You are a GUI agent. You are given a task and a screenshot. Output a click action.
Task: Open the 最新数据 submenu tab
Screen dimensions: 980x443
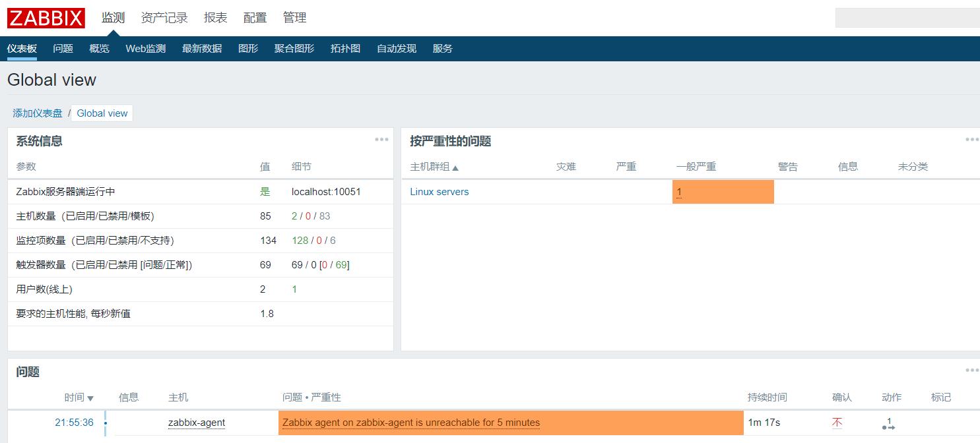pyautogui.click(x=202, y=49)
